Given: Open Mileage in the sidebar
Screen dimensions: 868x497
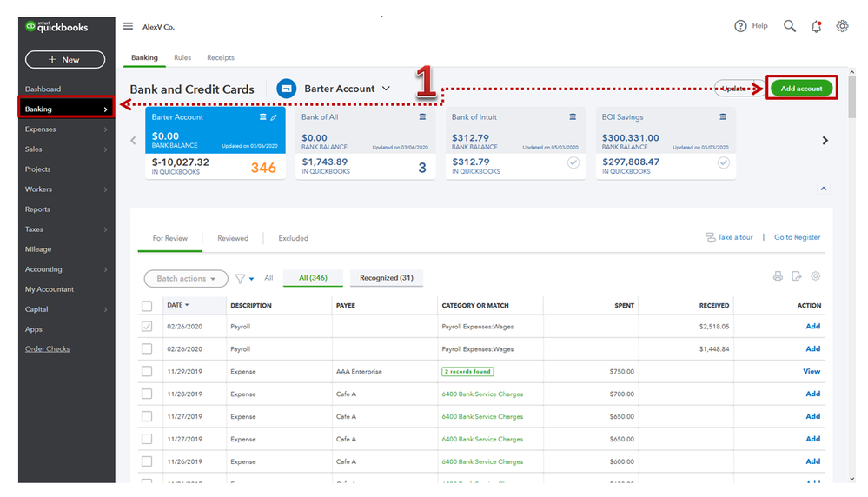Looking at the screenshot, I should point(37,249).
